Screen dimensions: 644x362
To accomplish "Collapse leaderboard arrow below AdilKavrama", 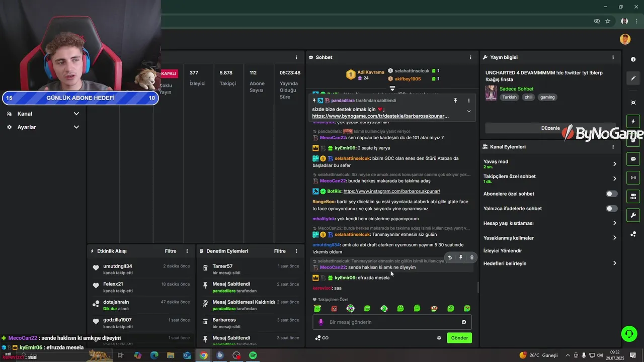I will [x=392, y=89].
